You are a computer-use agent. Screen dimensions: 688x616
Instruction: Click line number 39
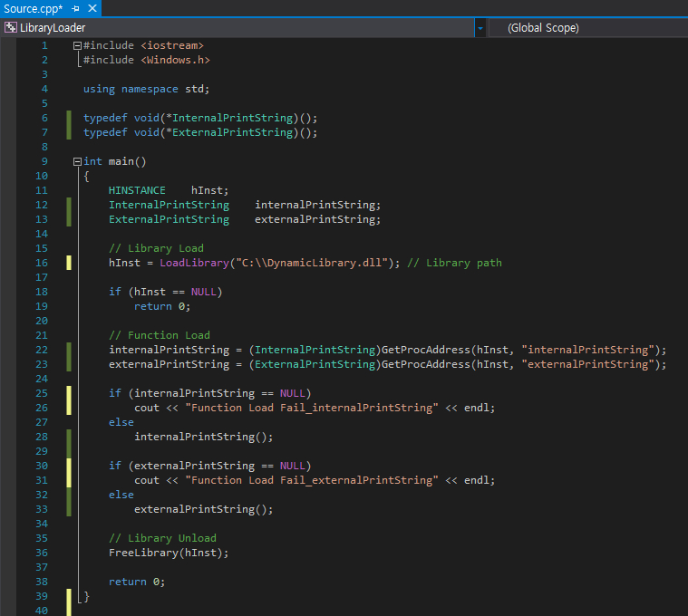click(42, 596)
